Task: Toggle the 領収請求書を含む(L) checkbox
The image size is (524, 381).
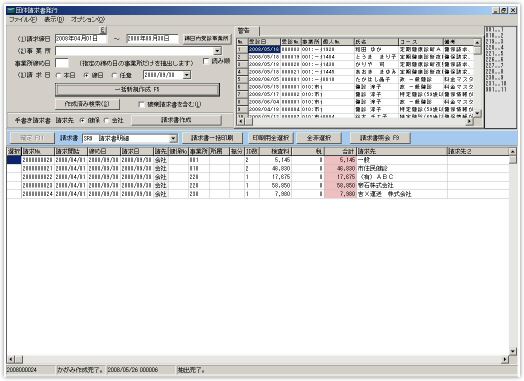Action: click(141, 105)
